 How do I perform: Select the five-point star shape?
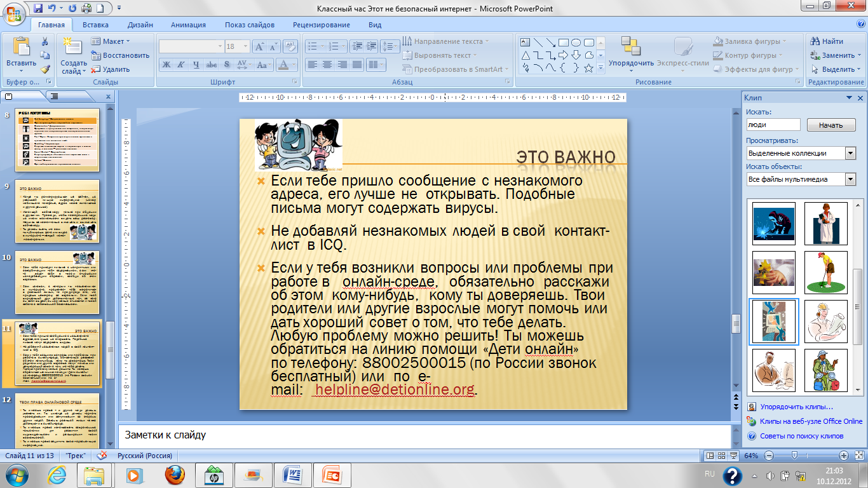click(589, 68)
